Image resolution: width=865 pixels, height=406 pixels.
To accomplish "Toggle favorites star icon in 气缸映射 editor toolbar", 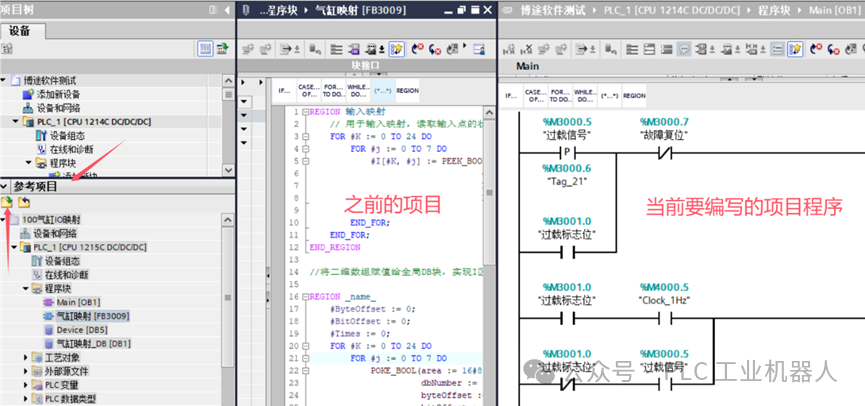I will tap(396, 49).
